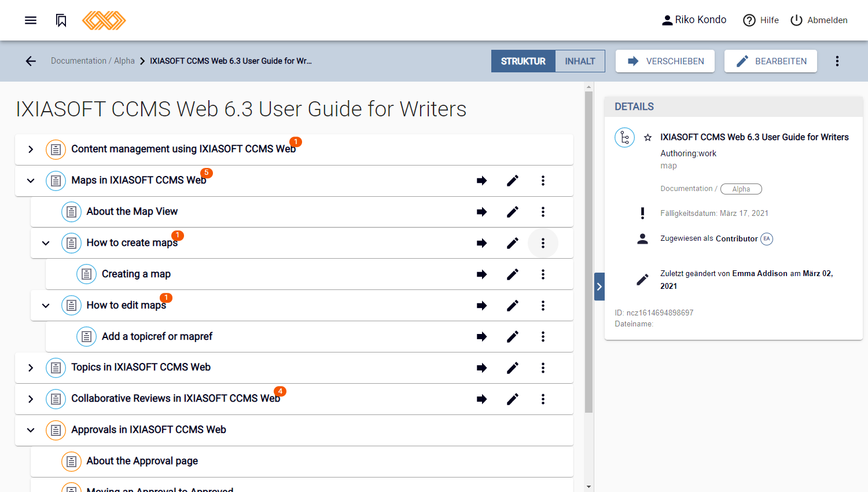This screenshot has width=868, height=492.
Task: Collapse the details panel with side chevron
Action: pos(599,287)
